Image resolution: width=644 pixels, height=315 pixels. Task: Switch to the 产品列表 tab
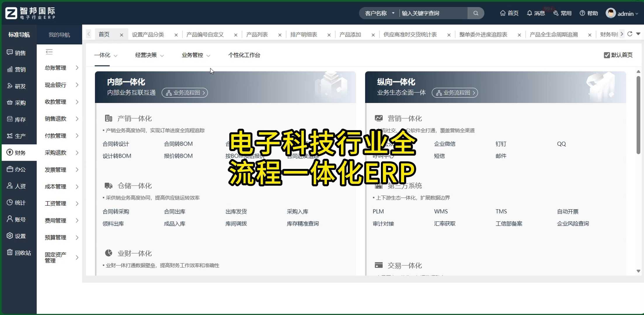(x=257, y=35)
